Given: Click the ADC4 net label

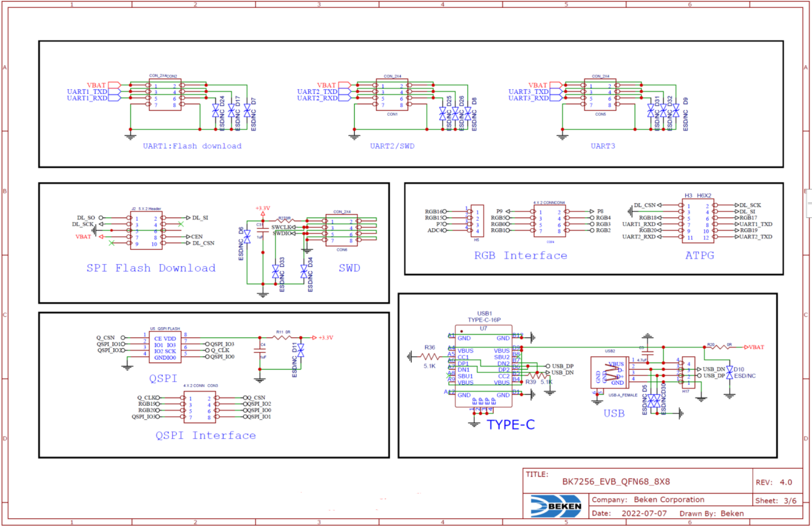Looking at the screenshot, I should (434, 230).
